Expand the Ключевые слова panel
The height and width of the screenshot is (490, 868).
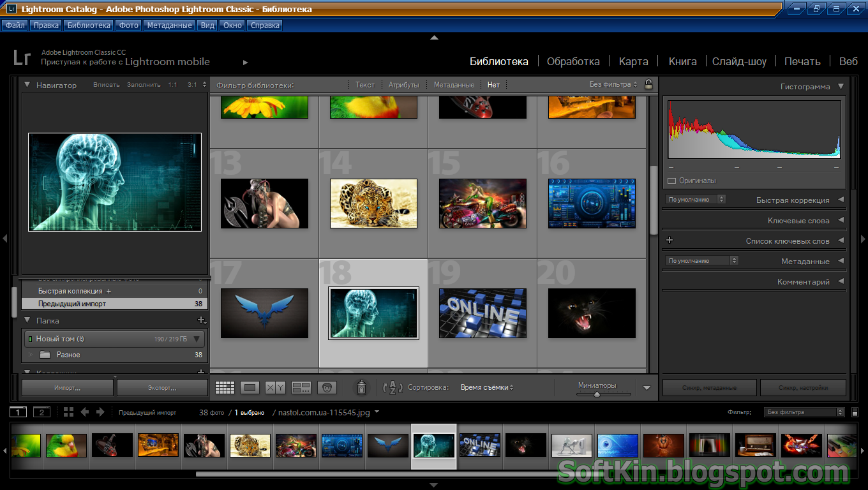coord(841,220)
